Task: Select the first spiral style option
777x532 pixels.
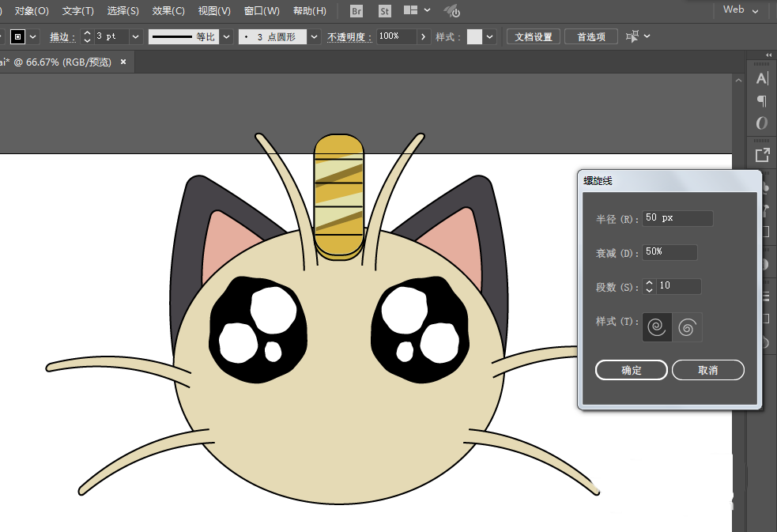Action: coord(657,326)
